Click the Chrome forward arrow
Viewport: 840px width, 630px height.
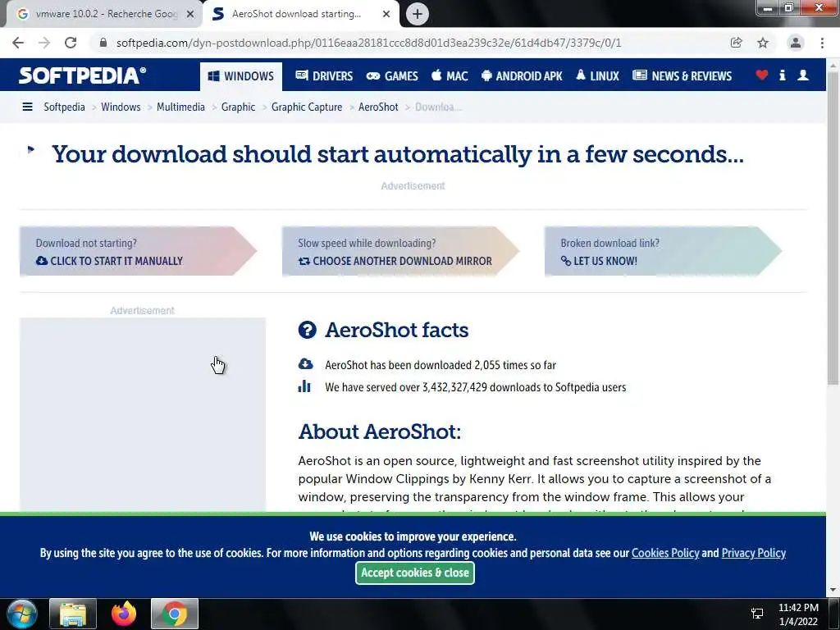(44, 43)
